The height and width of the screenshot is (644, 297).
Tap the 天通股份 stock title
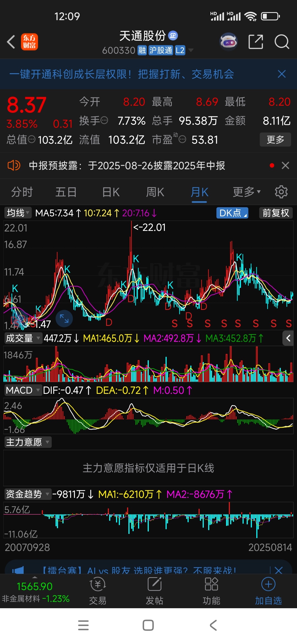pos(142,36)
